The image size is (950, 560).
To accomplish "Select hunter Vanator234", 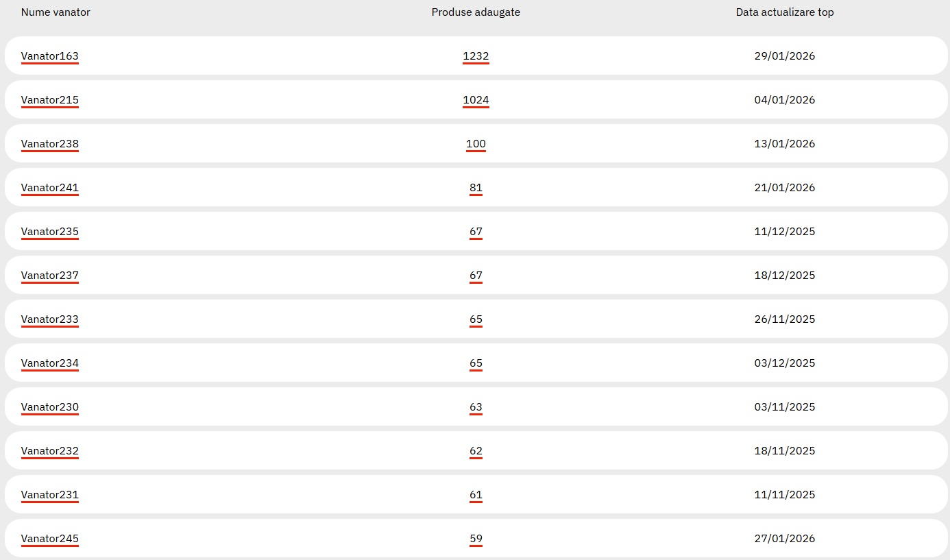I will click(x=50, y=363).
